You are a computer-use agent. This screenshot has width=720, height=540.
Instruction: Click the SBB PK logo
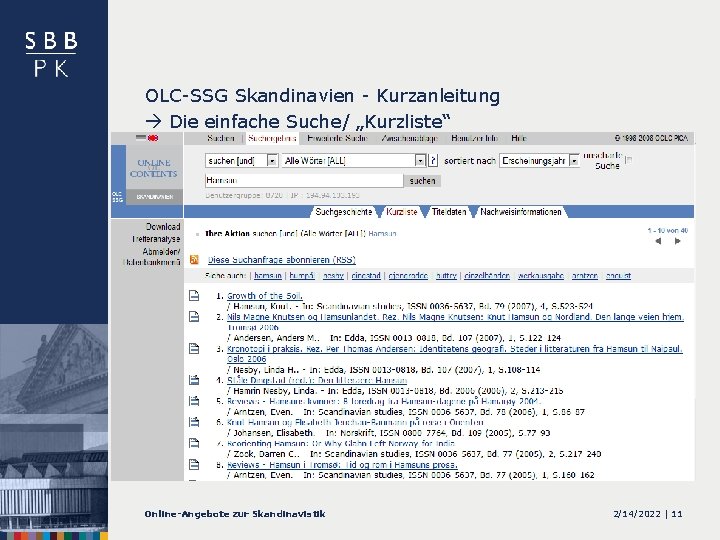coord(51,54)
